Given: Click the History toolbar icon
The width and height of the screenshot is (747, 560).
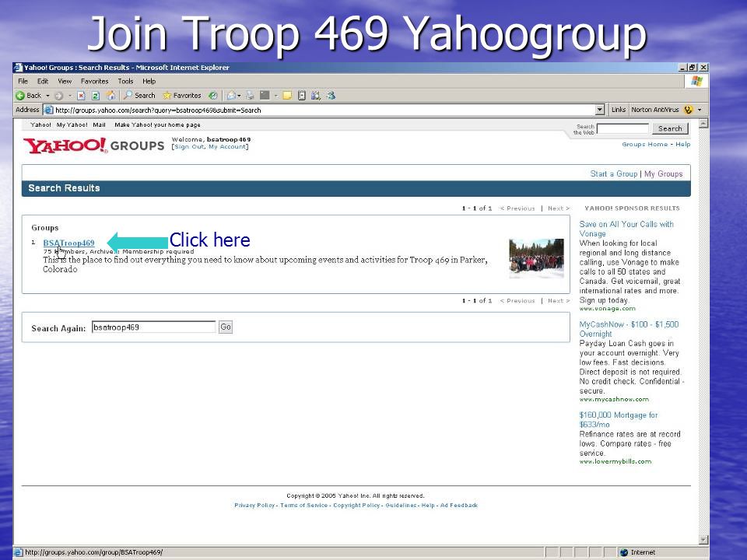Looking at the screenshot, I should click(213, 96).
